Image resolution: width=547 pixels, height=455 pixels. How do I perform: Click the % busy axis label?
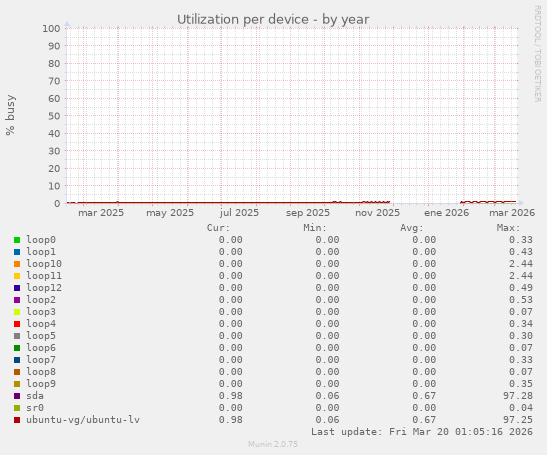(x=10, y=115)
